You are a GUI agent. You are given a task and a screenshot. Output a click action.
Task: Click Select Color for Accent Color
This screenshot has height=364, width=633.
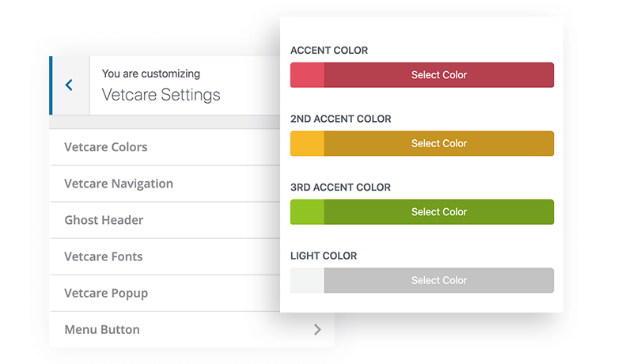pyautogui.click(x=439, y=75)
